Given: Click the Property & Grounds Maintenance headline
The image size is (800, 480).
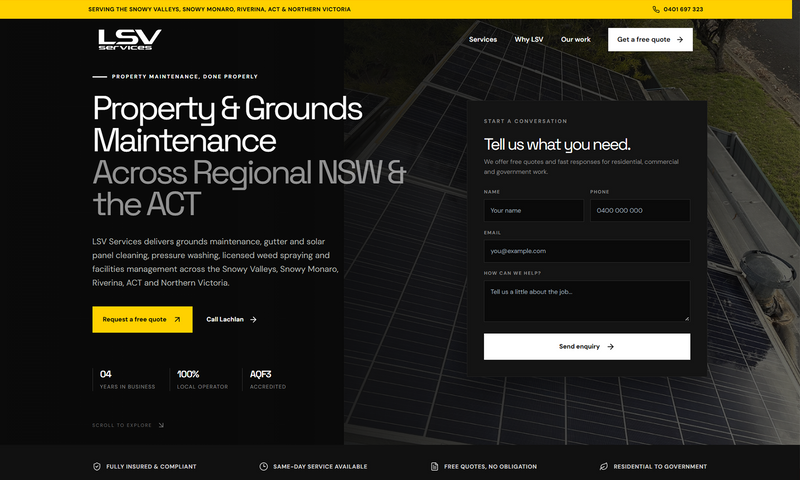Looking at the screenshot, I should pyautogui.click(x=228, y=124).
